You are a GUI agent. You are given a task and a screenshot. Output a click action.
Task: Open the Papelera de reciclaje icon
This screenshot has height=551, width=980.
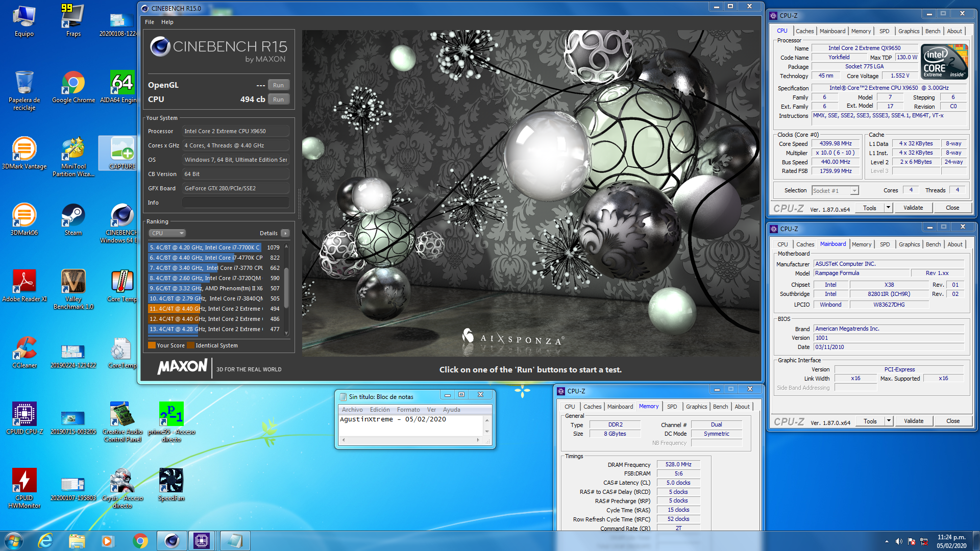point(24,91)
